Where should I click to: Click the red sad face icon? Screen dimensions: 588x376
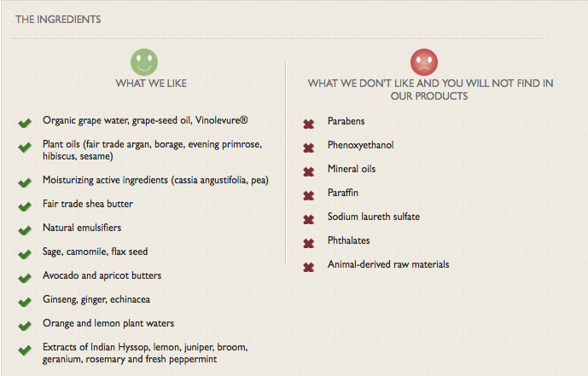[424, 62]
